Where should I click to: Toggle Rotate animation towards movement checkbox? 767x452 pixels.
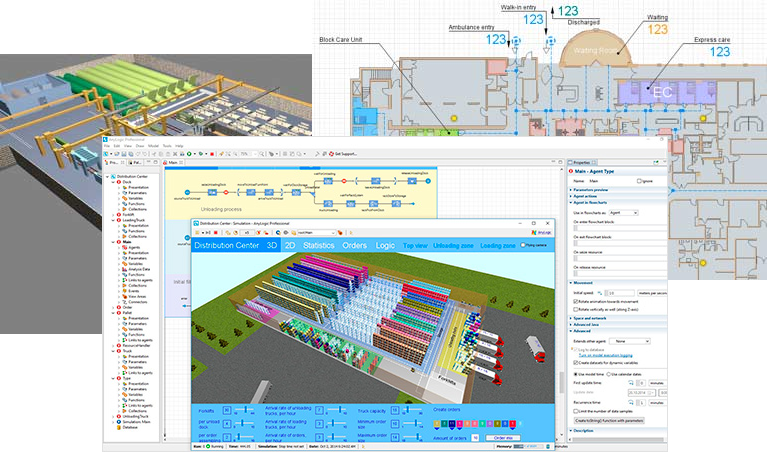tap(576, 302)
